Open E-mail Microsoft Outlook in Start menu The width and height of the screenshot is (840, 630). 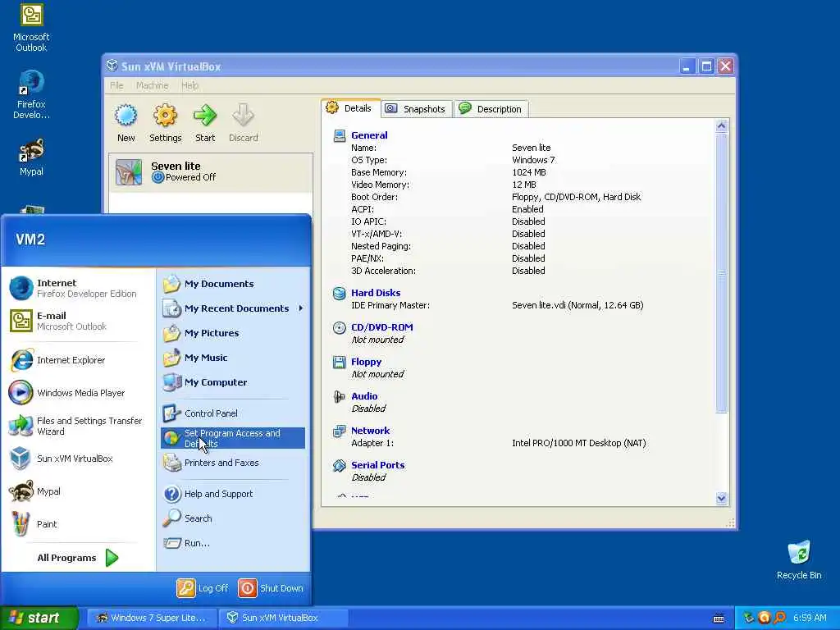coord(78,321)
